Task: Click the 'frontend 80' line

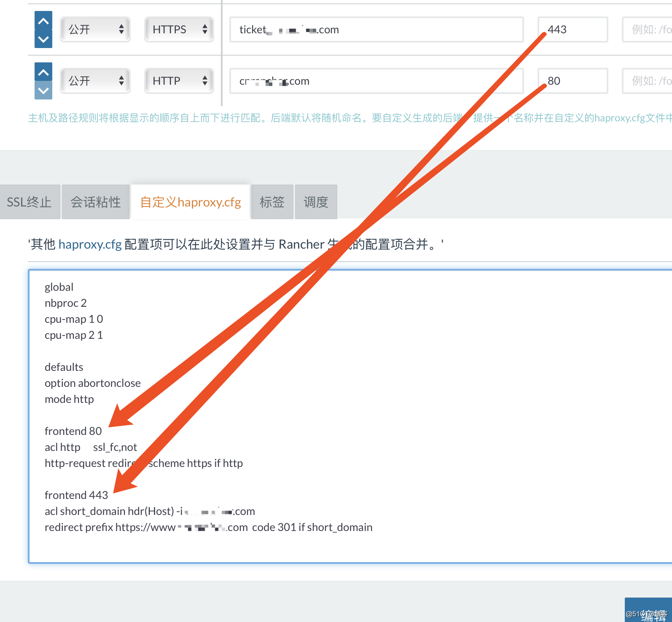Action: pos(73,431)
